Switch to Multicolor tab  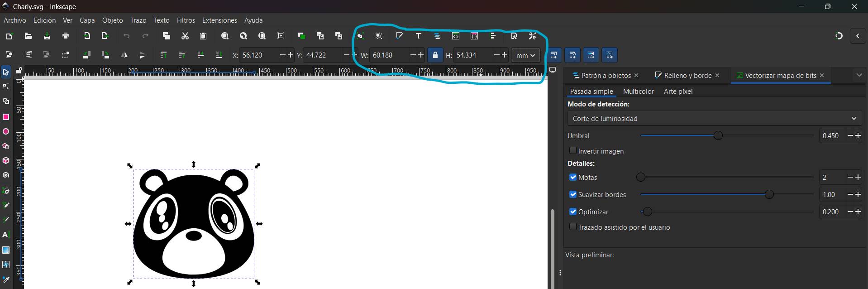point(638,91)
